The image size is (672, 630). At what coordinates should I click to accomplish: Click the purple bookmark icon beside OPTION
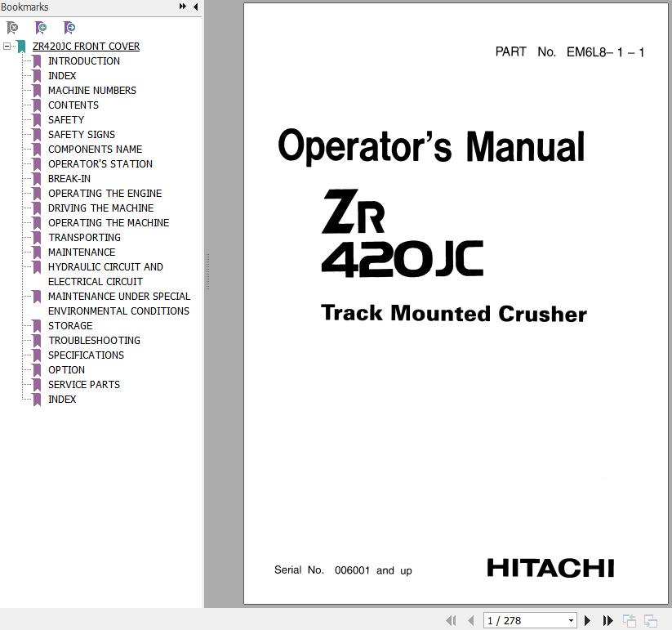pos(38,369)
